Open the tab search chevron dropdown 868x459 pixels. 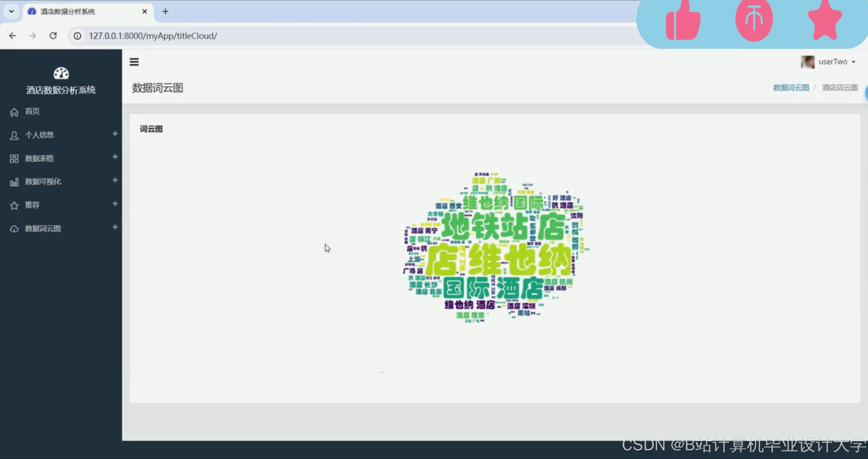tap(11, 11)
